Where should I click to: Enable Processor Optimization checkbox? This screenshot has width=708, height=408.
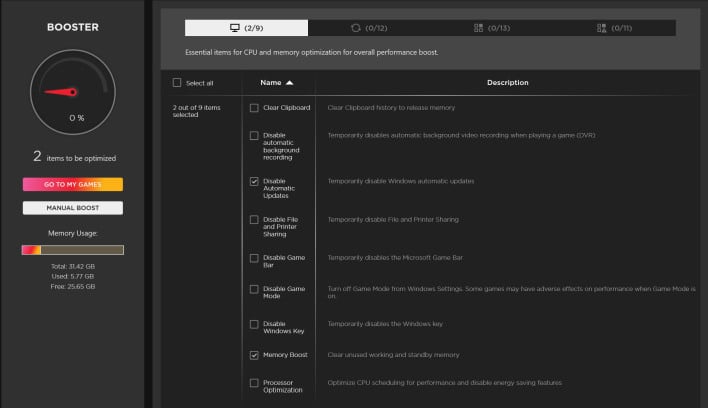pos(254,382)
